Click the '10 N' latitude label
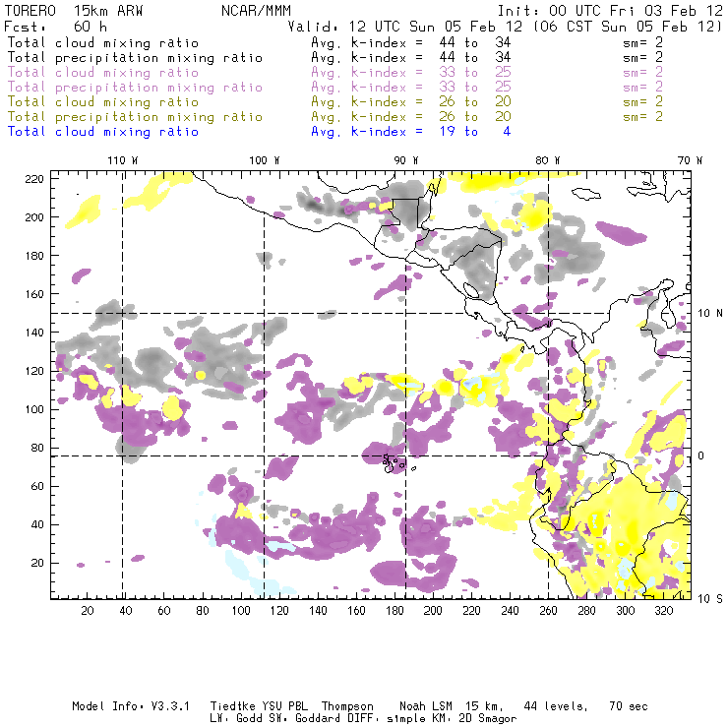 click(x=710, y=314)
